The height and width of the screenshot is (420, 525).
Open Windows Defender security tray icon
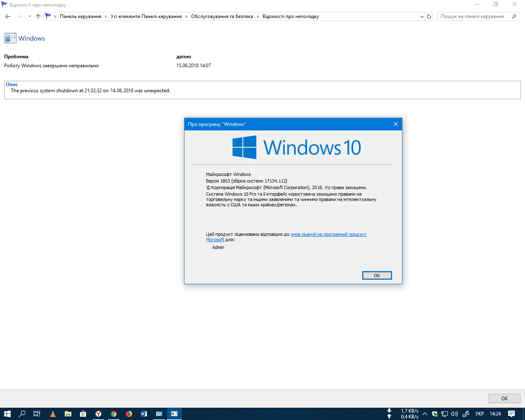pos(435,414)
